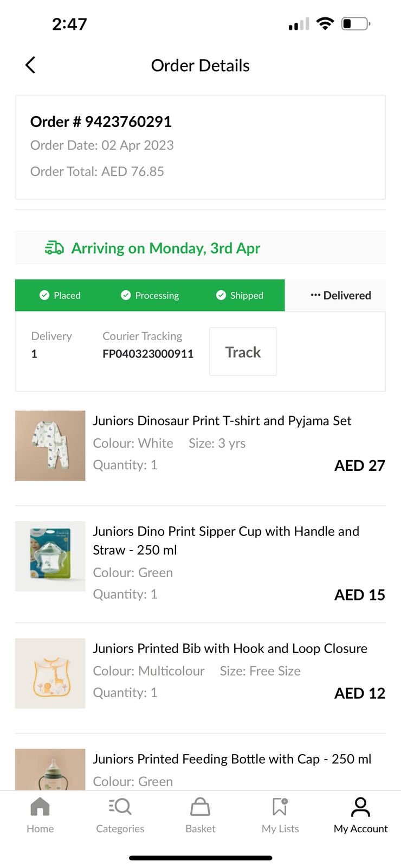Open My Lists bookmark icon
Screen dimensions: 401x868
(280, 807)
